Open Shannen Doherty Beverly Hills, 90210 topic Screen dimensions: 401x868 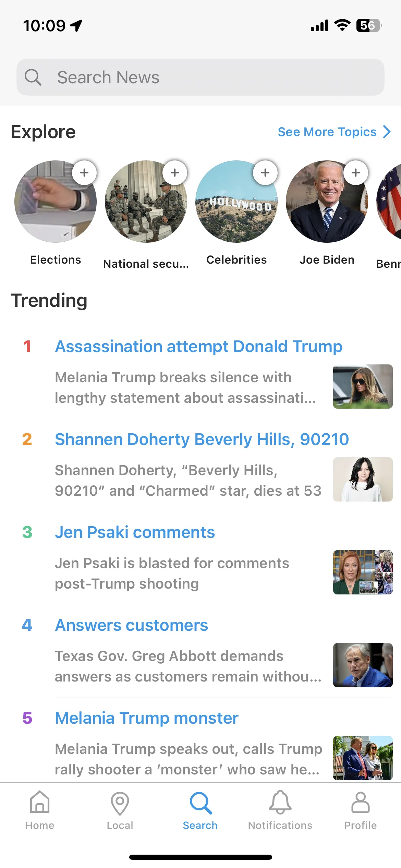click(202, 439)
